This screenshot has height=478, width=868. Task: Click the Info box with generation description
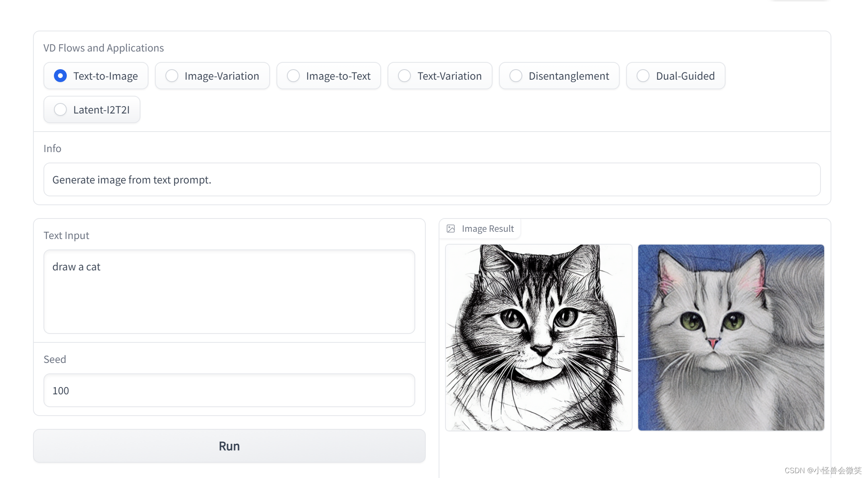pos(432,179)
